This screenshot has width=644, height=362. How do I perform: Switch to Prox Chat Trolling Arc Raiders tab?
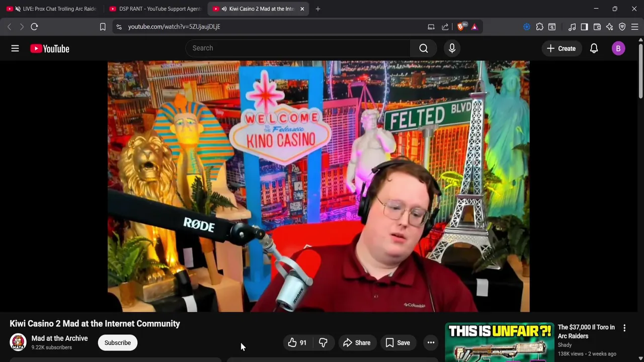point(52,9)
